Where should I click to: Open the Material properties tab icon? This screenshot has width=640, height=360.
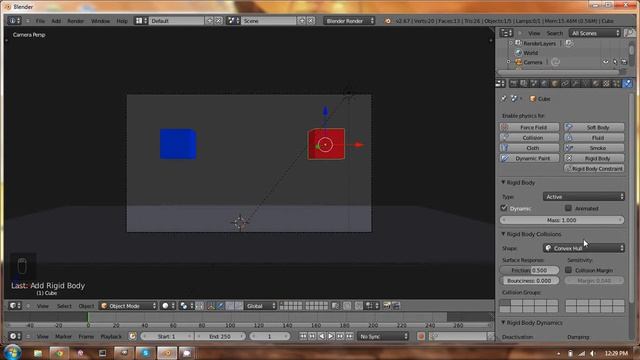[596, 84]
